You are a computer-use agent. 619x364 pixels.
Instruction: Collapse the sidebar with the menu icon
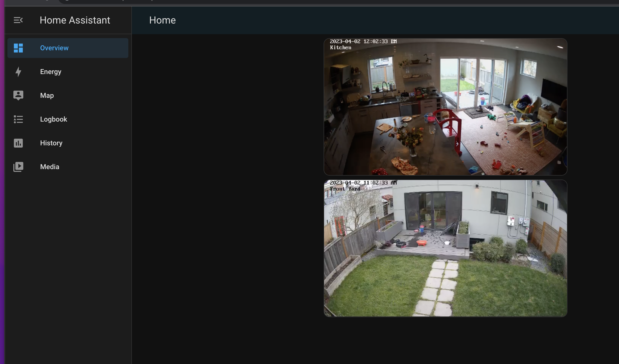click(18, 20)
